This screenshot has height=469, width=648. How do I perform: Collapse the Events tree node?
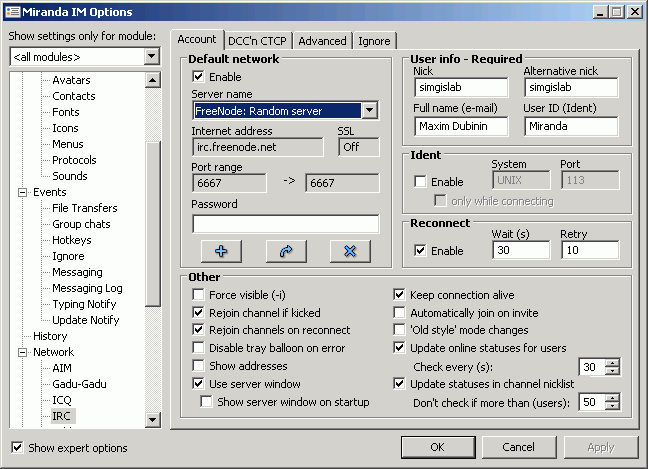[x=22, y=192]
